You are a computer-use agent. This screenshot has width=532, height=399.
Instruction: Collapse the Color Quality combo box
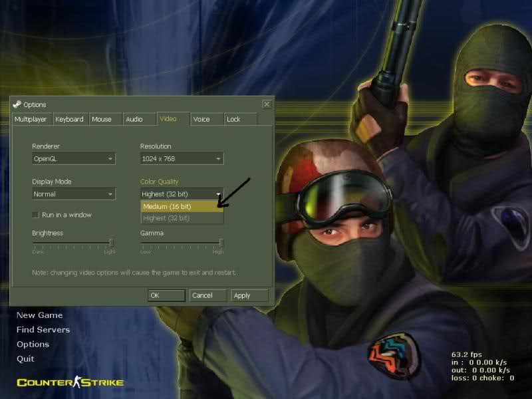point(182,194)
